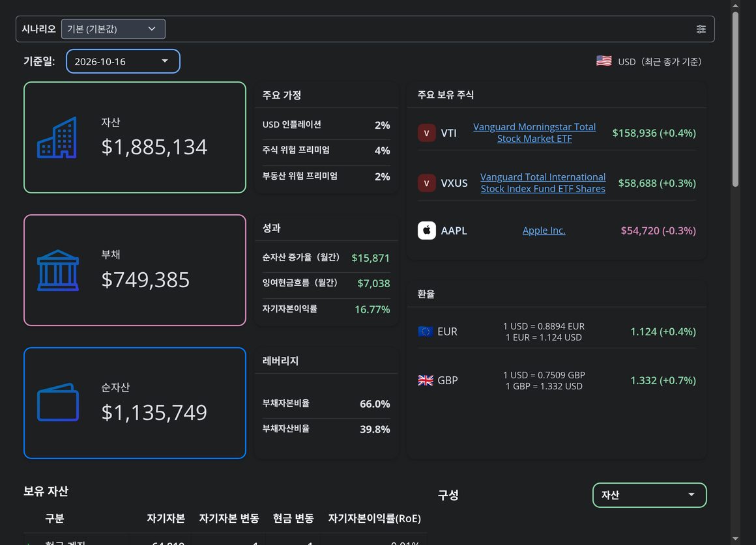Screen dimensions: 756x545
Task: Click the scrollbar up arrow
Action: (735, 6)
